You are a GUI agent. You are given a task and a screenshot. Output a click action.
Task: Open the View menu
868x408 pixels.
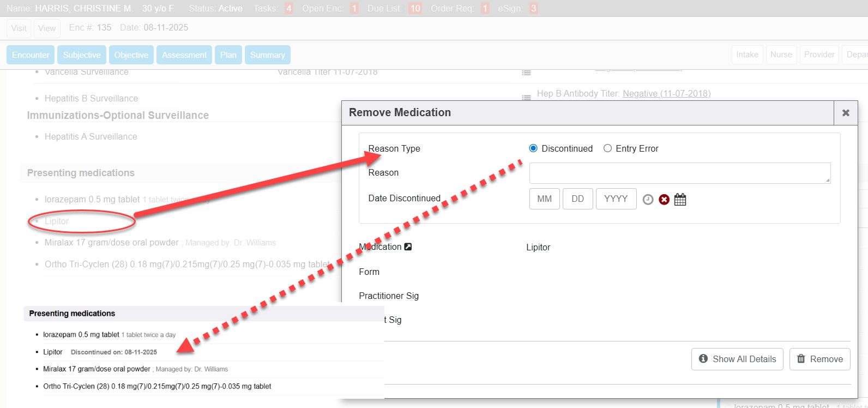pyautogui.click(x=47, y=28)
